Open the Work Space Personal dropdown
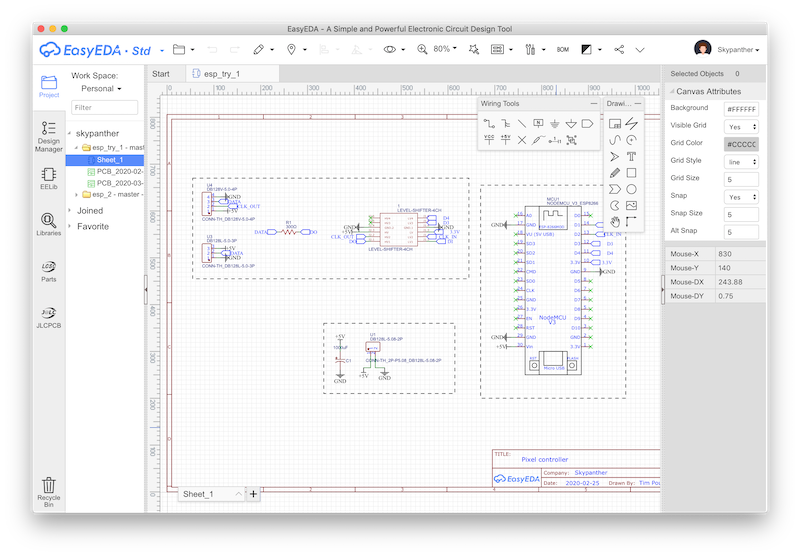The width and height of the screenshot is (800, 556). click(101, 88)
